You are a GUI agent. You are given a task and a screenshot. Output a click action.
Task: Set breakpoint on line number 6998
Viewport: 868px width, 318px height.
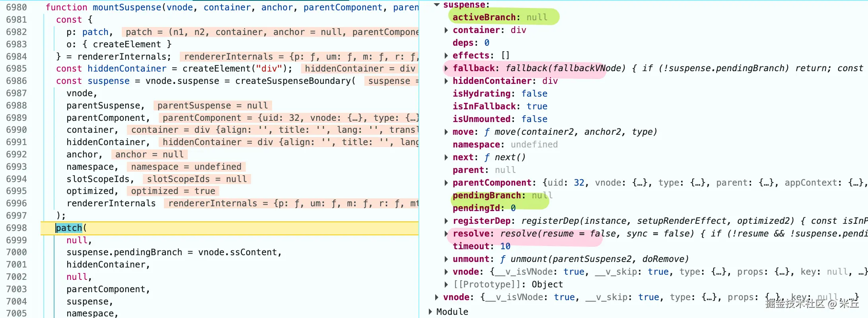tap(17, 228)
